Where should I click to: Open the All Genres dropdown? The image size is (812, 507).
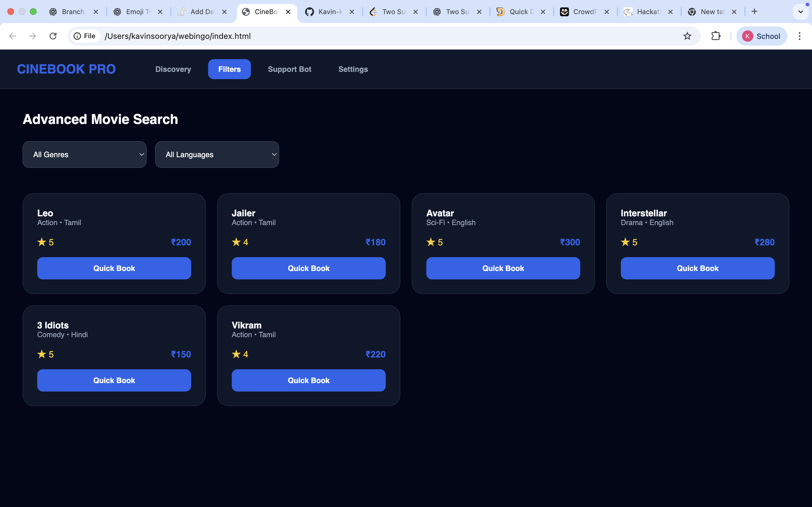click(x=84, y=155)
